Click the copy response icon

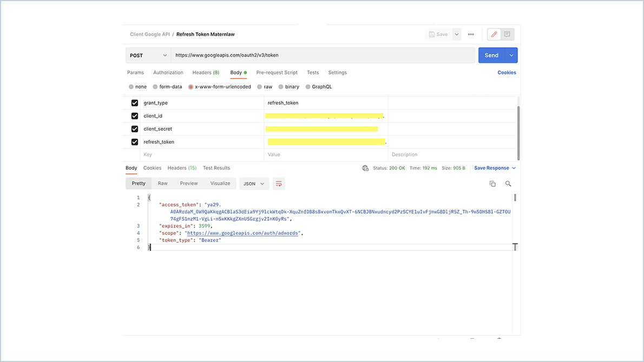click(x=492, y=184)
